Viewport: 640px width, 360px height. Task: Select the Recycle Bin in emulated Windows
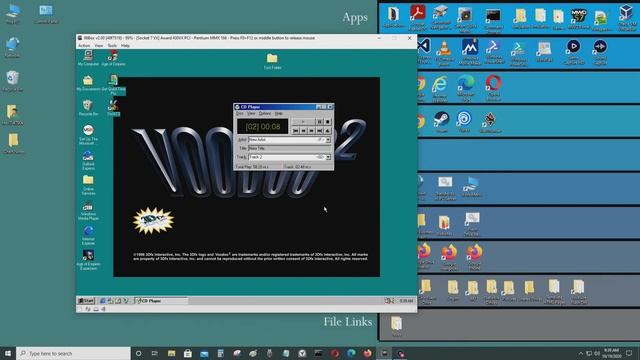coord(88,108)
